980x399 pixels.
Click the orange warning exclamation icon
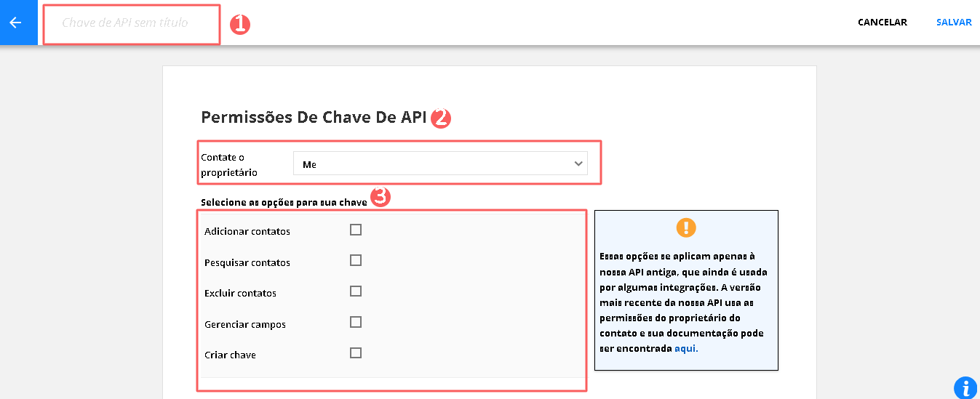coord(685,227)
